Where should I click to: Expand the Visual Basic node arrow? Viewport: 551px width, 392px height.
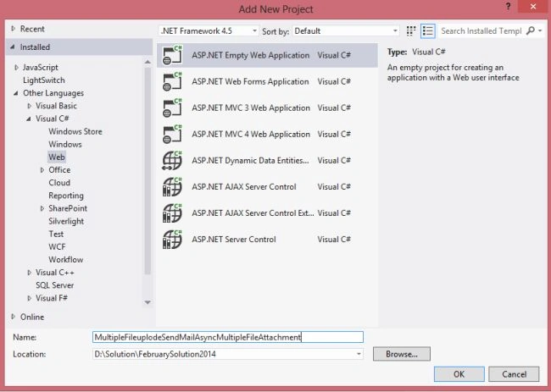(x=29, y=106)
